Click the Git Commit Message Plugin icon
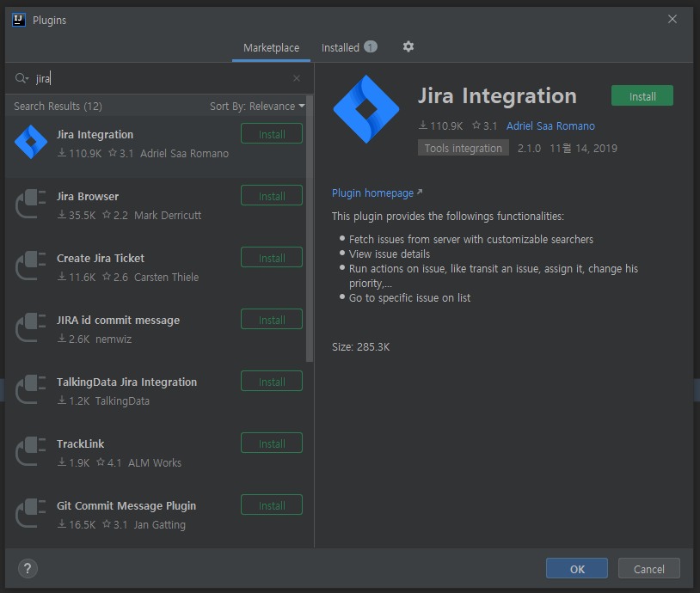 pos(31,514)
